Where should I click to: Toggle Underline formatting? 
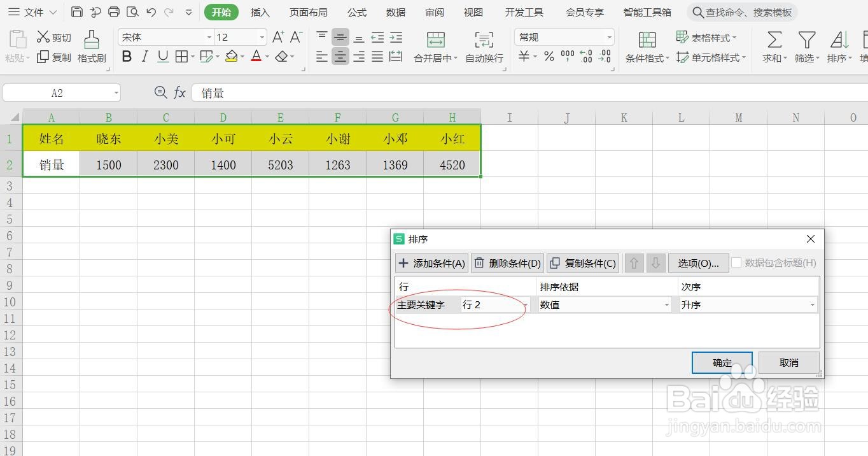163,57
